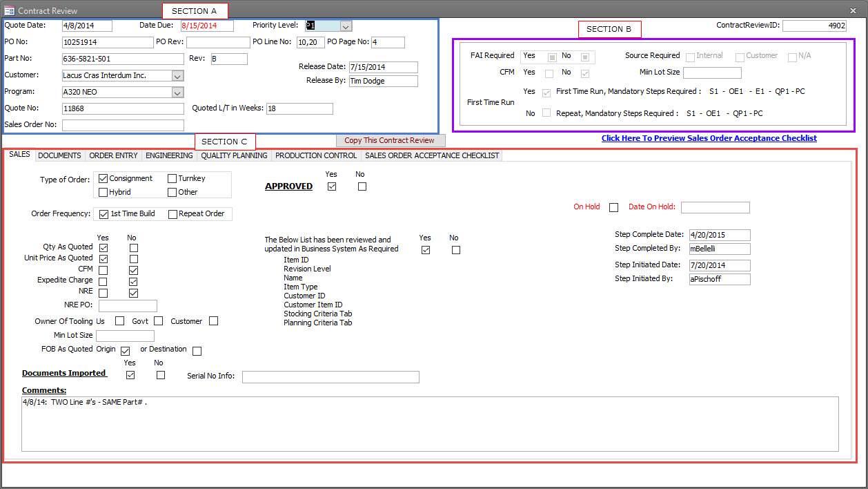Select the QUALITY PLANNING tab
Image resolution: width=868 pixels, height=489 pixels.
[x=234, y=155]
